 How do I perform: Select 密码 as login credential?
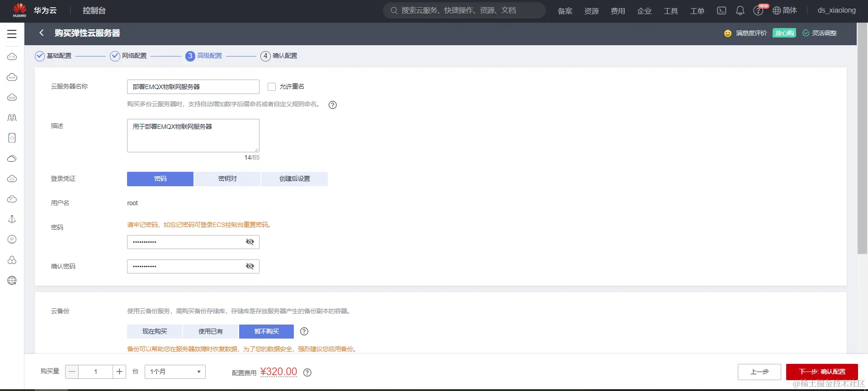pos(160,179)
